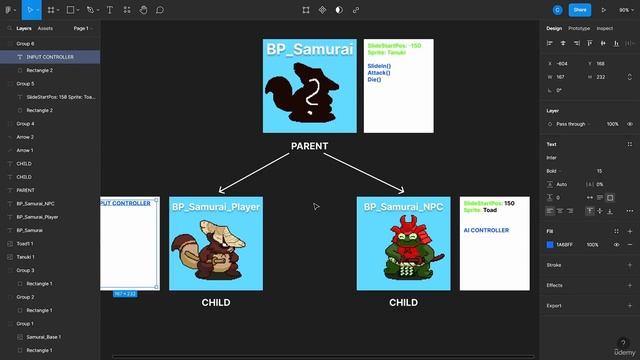Click the help question mark button
This screenshot has height=360, width=640.
click(623, 342)
